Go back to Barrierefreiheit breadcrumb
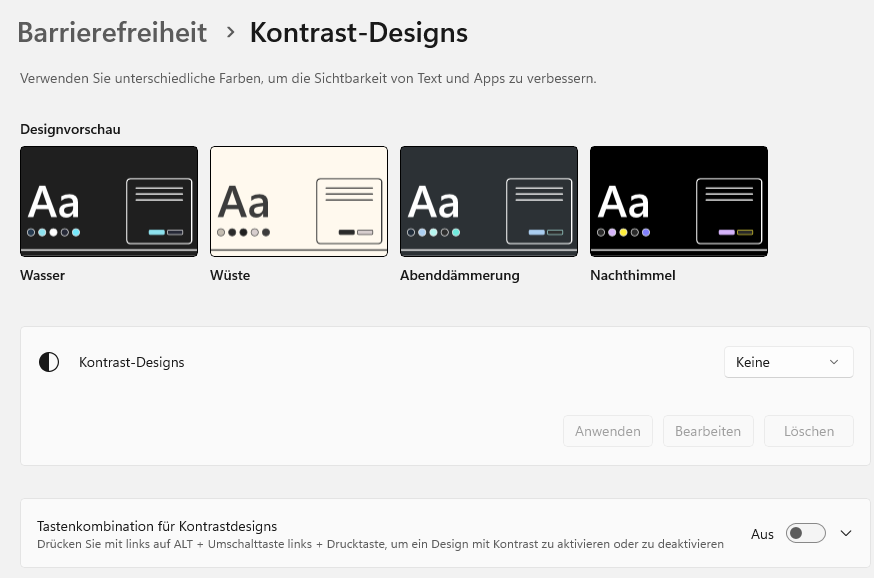874x578 pixels. [112, 32]
